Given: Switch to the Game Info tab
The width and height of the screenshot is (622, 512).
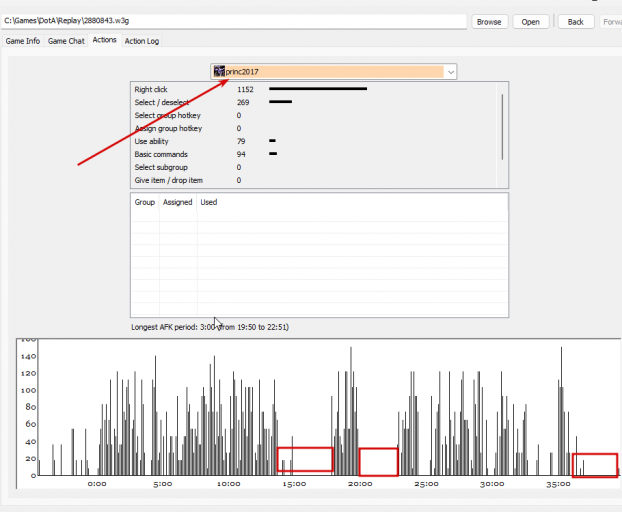Looking at the screenshot, I should (x=23, y=41).
